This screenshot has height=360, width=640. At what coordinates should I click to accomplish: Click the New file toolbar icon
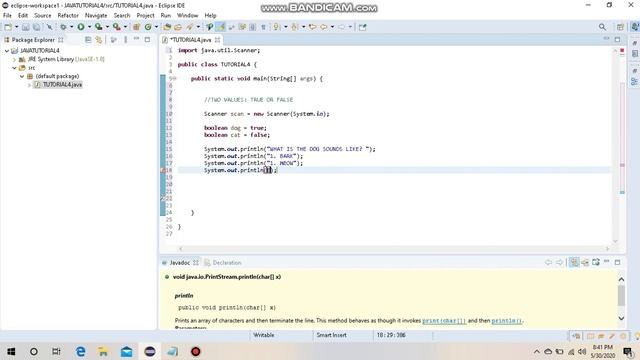[x=8, y=27]
